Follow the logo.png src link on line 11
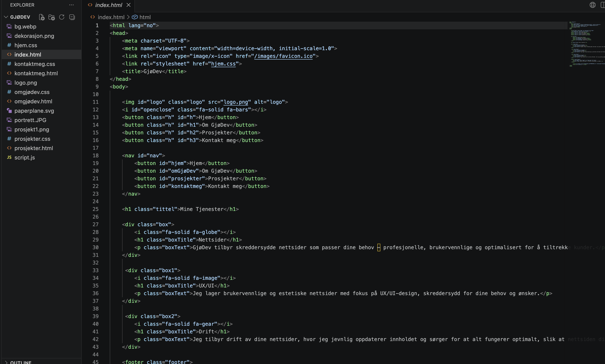This screenshot has width=605, height=364. tap(236, 102)
